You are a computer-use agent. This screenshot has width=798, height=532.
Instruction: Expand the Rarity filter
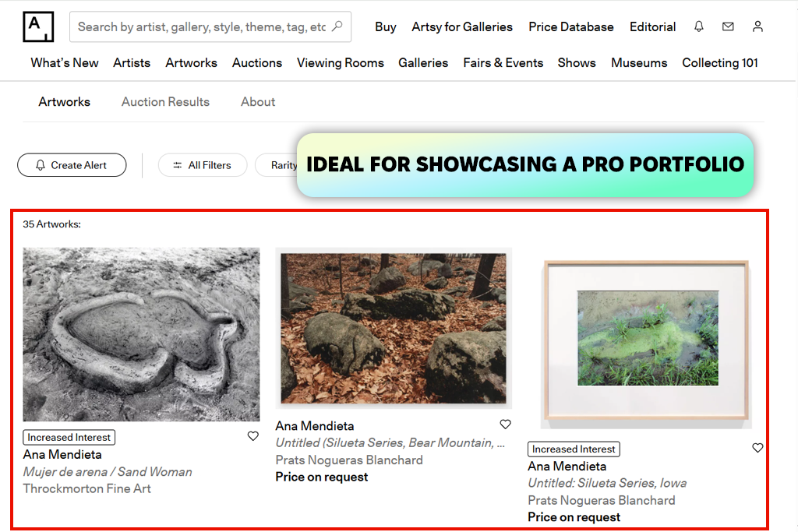277,165
